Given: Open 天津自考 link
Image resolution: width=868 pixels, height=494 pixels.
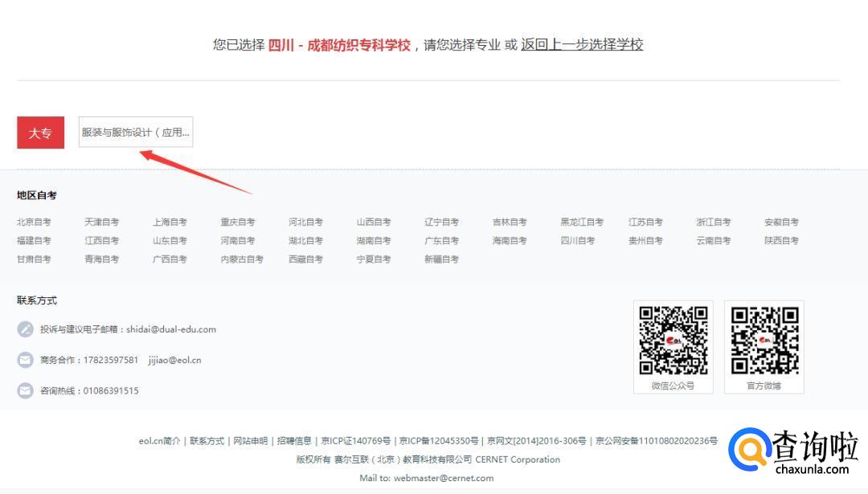Looking at the screenshot, I should tap(102, 222).
